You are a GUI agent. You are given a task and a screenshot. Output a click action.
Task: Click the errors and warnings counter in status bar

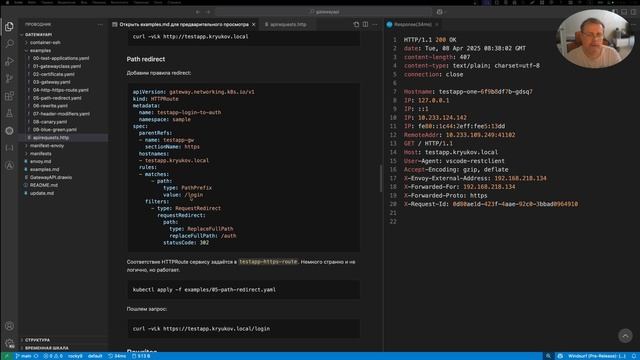(53, 356)
